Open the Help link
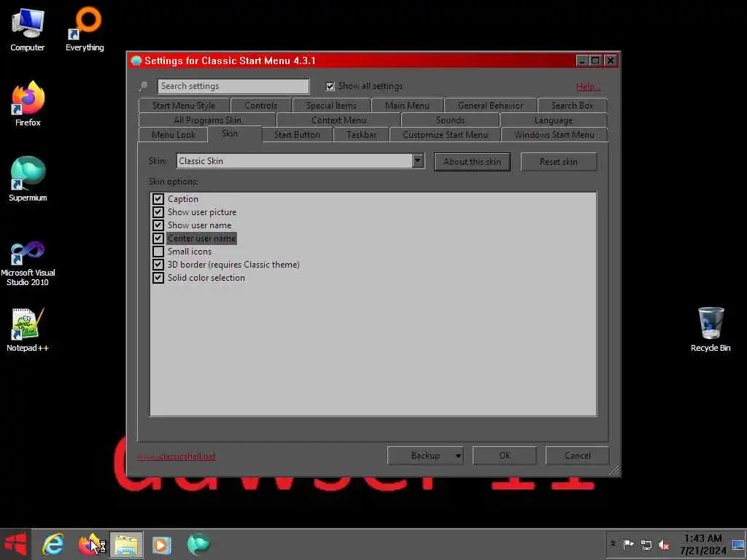 point(588,87)
